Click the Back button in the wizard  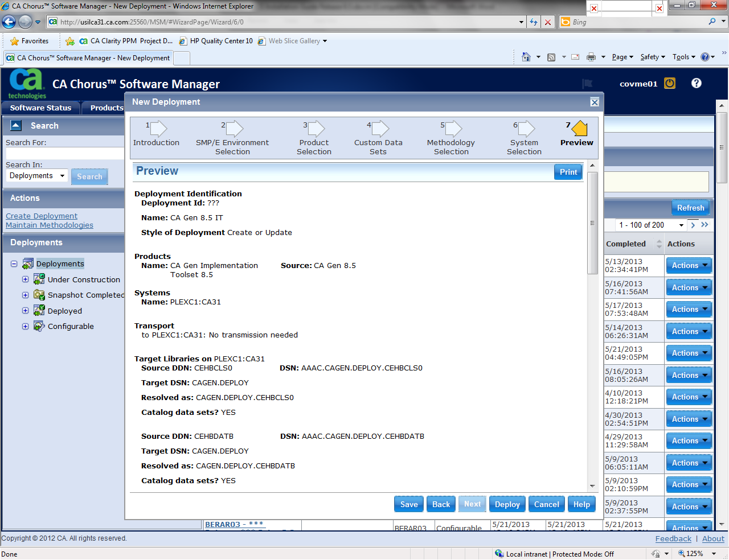[x=441, y=504]
